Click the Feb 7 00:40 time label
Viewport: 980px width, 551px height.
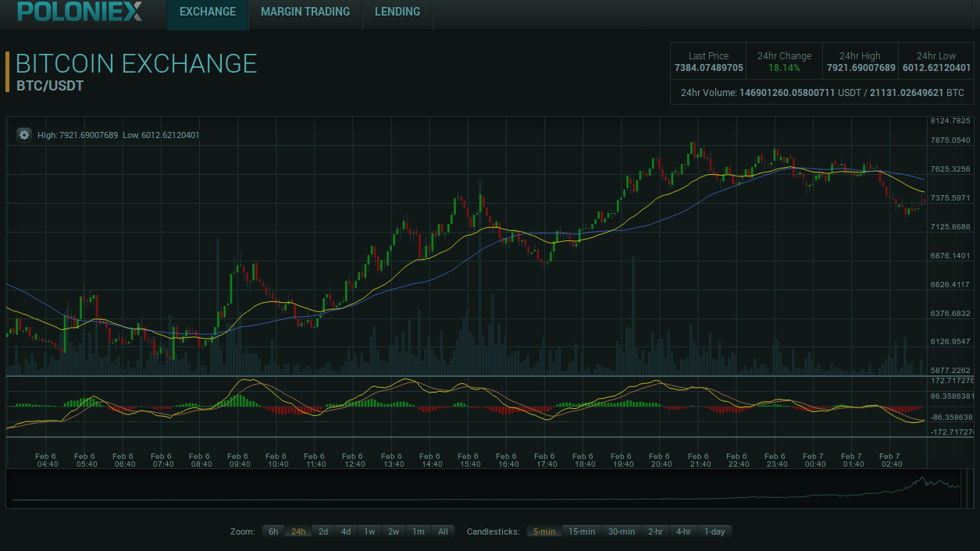[813, 460]
